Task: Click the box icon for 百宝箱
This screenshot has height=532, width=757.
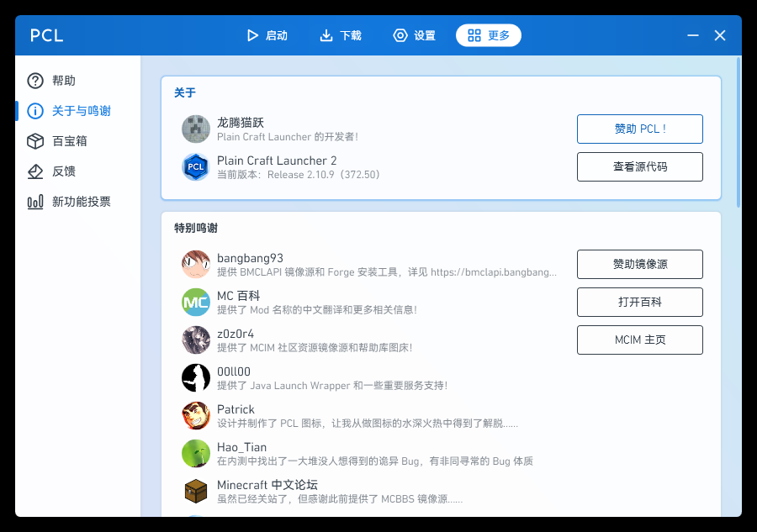Action: pos(35,141)
